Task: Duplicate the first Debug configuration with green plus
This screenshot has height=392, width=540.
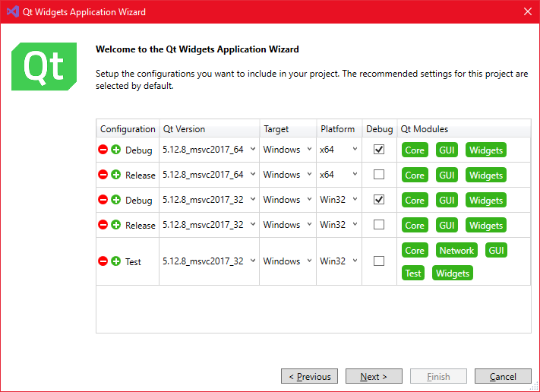Action: point(116,150)
